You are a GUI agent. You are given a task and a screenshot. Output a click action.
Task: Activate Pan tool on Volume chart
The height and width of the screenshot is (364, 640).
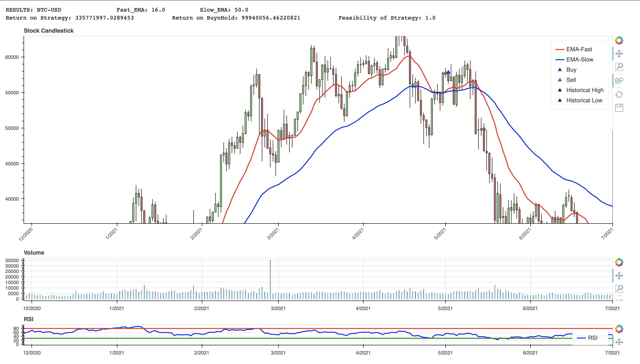[x=619, y=276]
